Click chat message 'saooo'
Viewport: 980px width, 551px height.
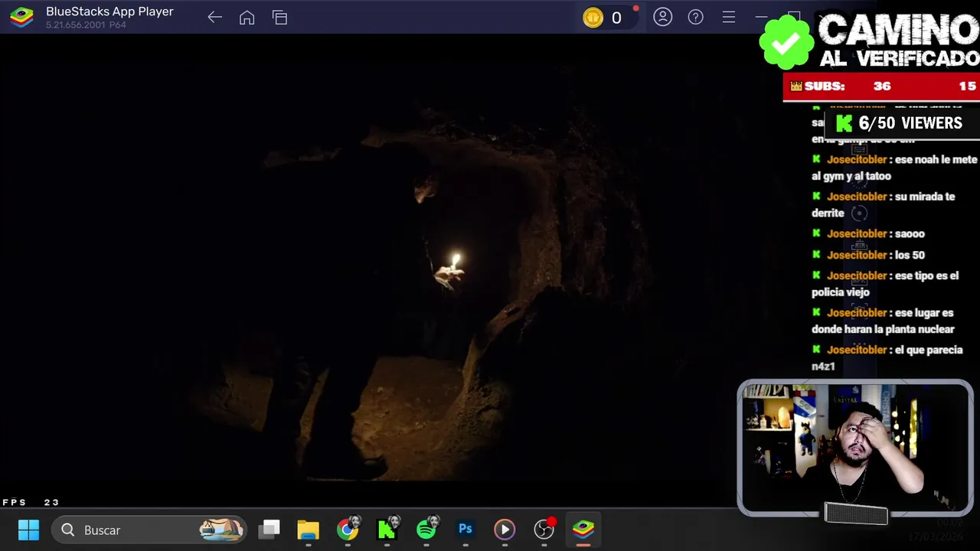(868, 233)
